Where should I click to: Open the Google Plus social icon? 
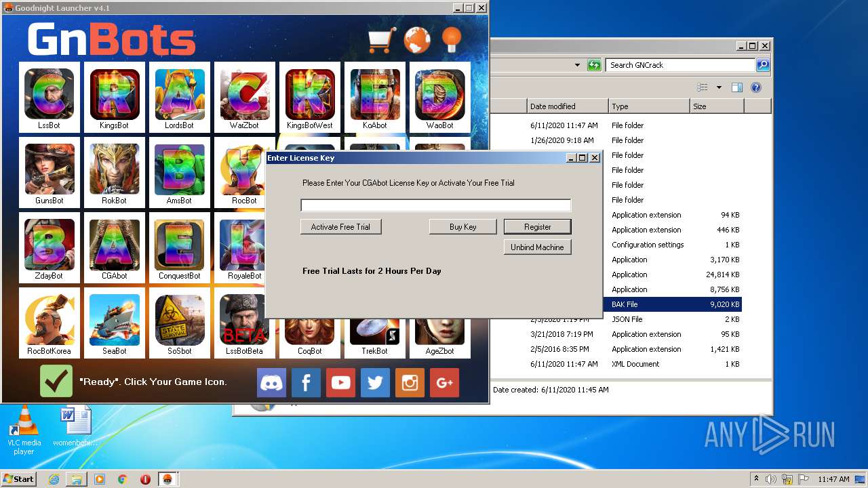coord(444,383)
